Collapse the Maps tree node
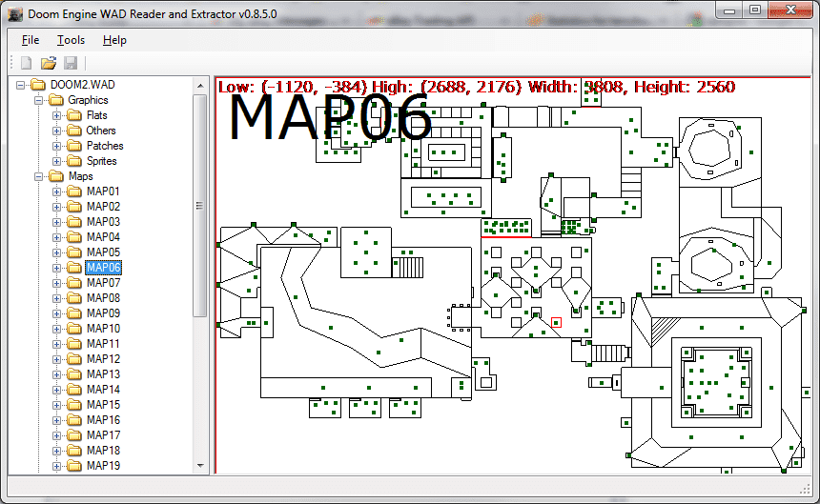This screenshot has width=820, height=504. point(39,176)
